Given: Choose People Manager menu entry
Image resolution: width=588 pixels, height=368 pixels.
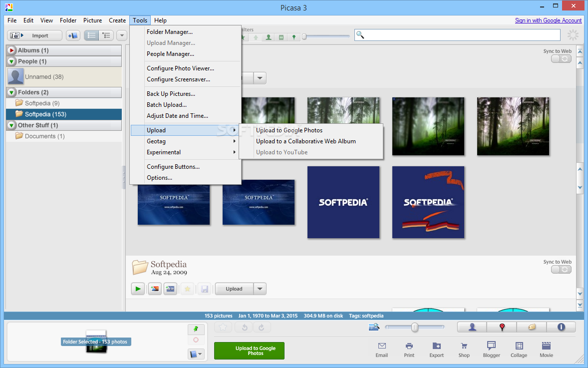Looking at the screenshot, I should click(185, 54).
